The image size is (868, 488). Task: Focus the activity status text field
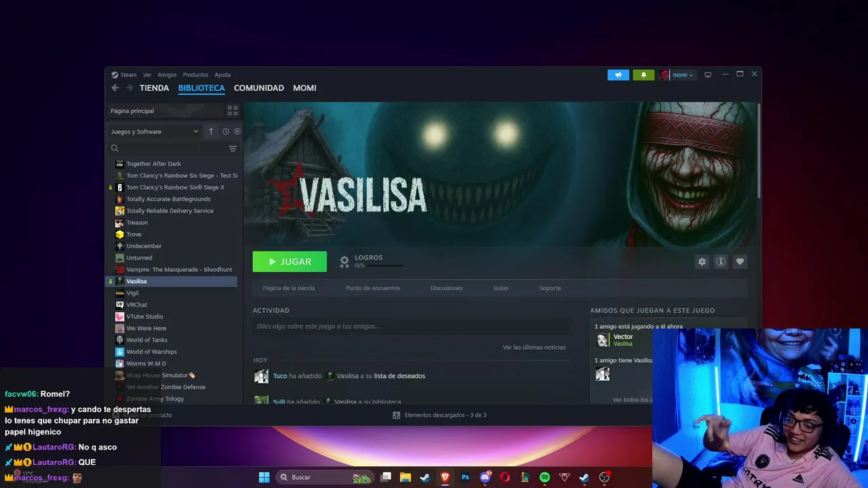click(x=412, y=326)
